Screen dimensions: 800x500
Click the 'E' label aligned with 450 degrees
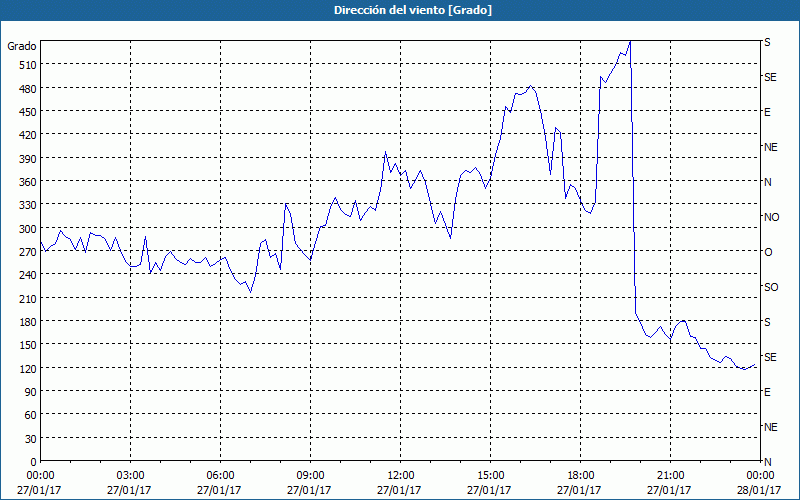click(x=767, y=112)
